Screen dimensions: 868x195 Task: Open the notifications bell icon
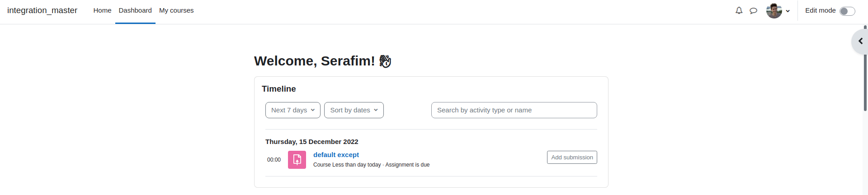[739, 10]
